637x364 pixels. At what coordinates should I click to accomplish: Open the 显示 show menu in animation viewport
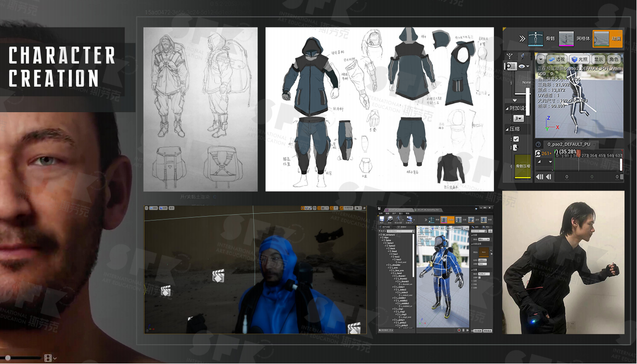click(x=598, y=59)
